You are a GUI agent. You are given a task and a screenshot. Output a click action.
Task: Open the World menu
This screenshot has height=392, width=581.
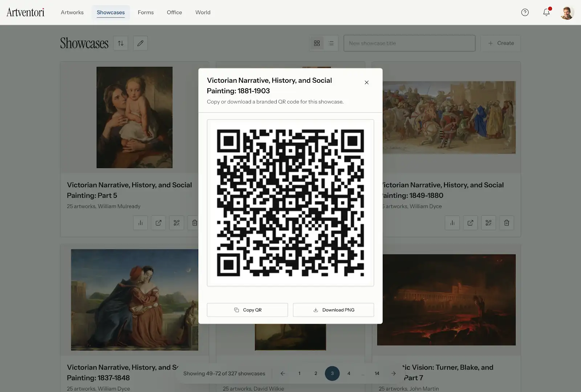(x=203, y=12)
